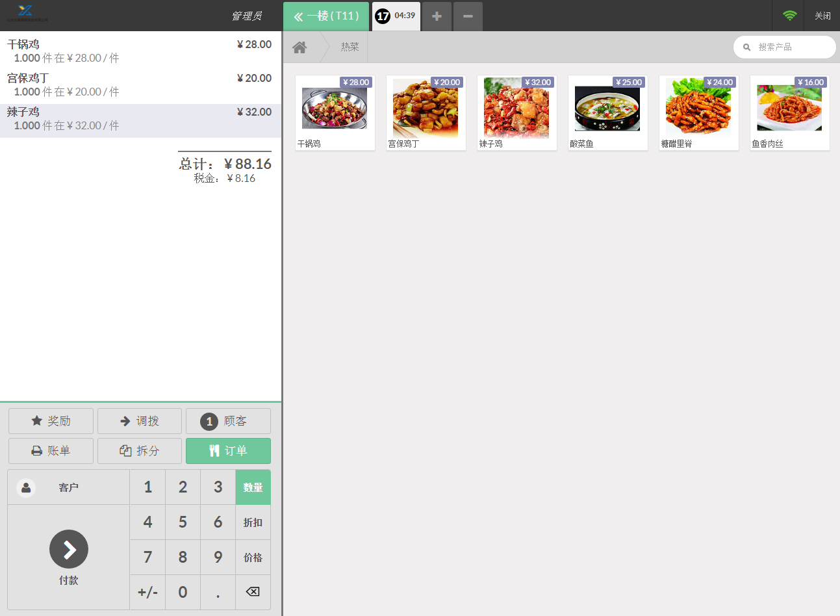
Task: Go to the home category icon
Action: click(299, 47)
